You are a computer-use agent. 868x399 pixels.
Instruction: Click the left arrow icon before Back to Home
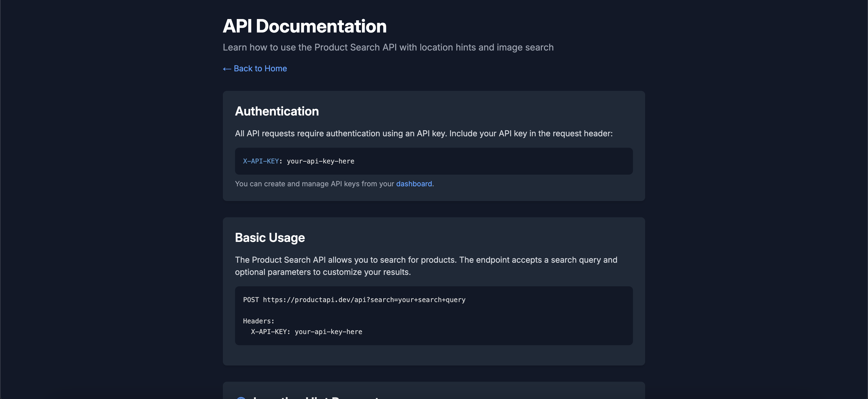[x=226, y=69]
